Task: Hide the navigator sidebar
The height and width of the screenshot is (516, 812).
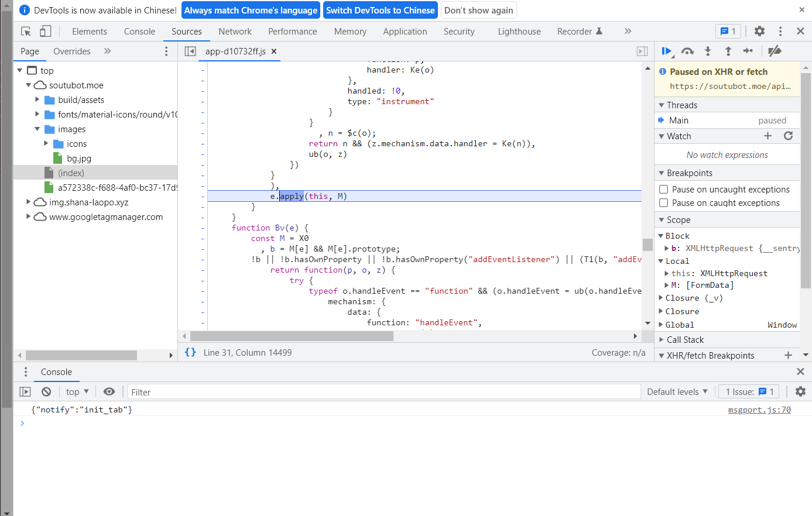Action: (x=190, y=51)
